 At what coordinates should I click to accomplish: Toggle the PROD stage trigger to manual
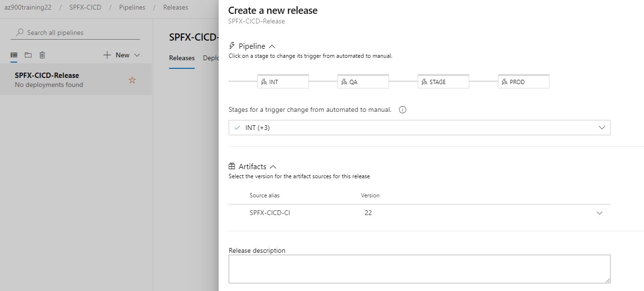[524, 82]
